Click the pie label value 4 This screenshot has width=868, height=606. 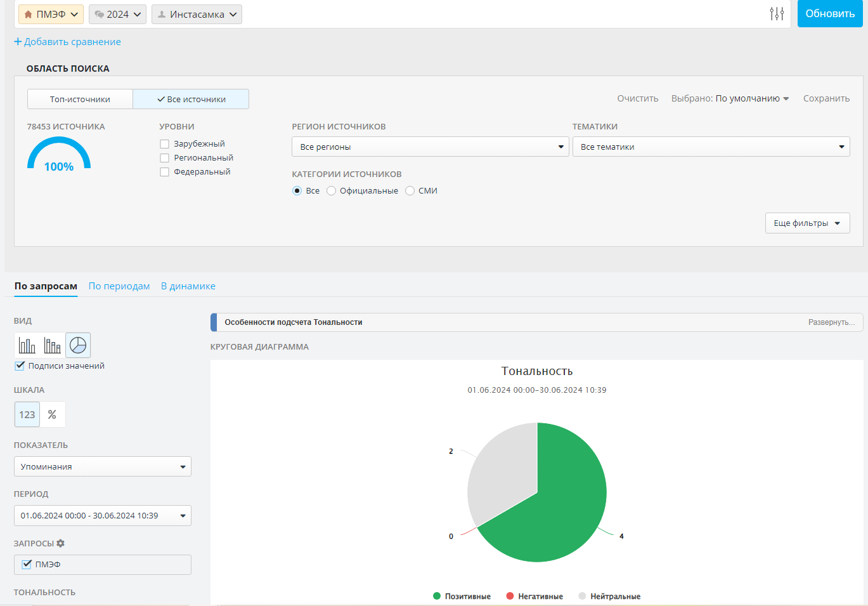click(x=621, y=536)
